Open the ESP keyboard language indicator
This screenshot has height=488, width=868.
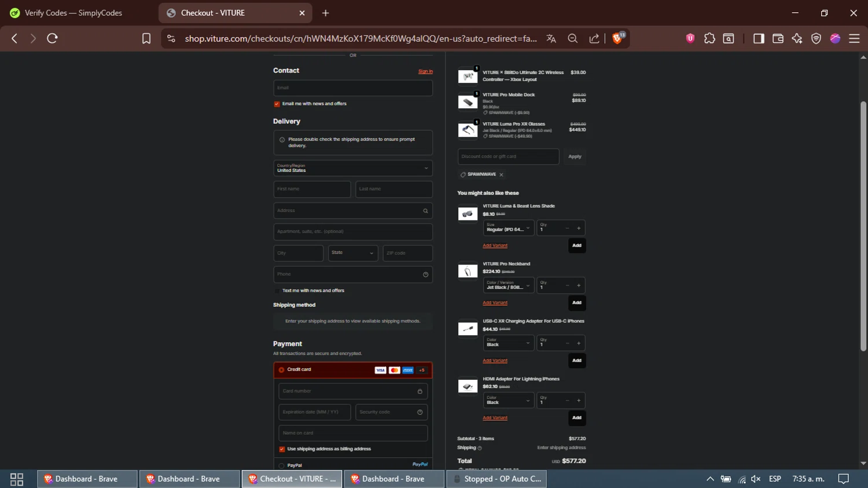775,479
